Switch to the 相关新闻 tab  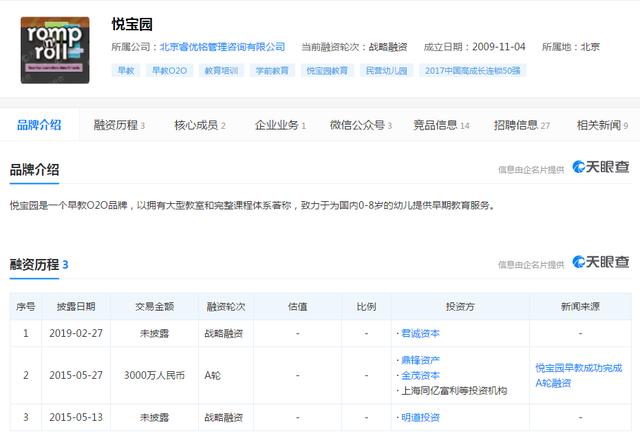[x=602, y=125]
